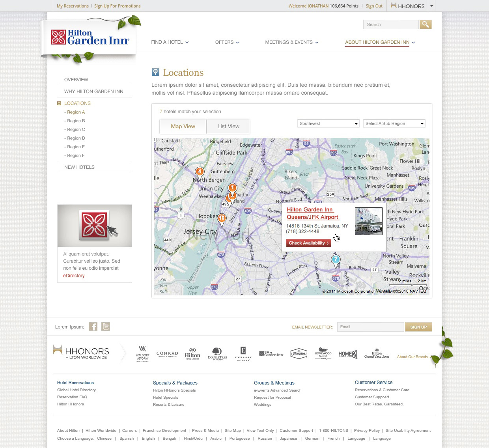Open the Facebook icon link
Image resolution: width=489 pixels, height=448 pixels.
[93, 327]
